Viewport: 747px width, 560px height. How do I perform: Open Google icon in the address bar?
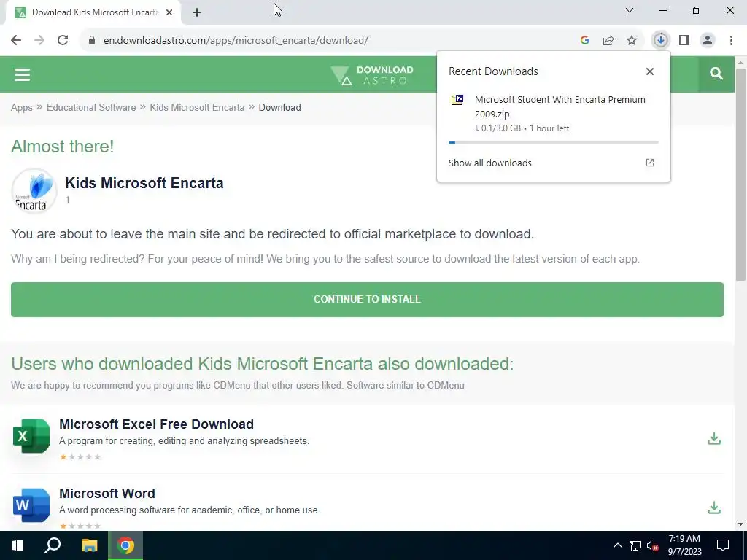[585, 41]
